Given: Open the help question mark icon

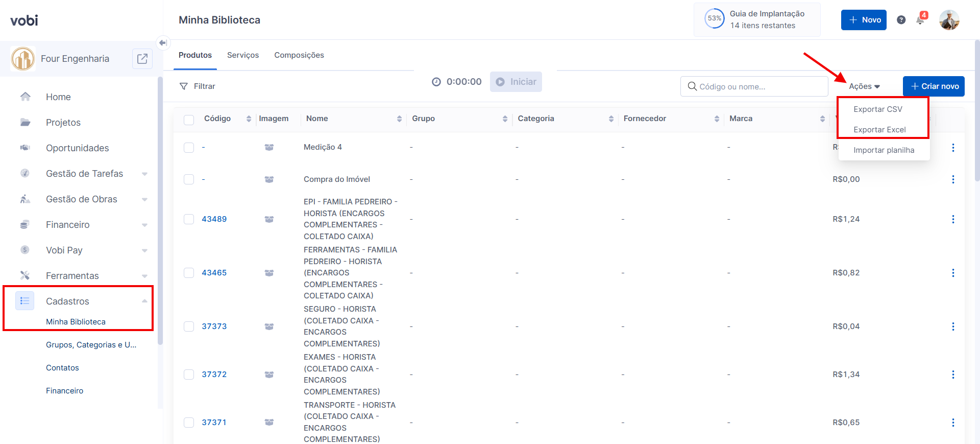Looking at the screenshot, I should (901, 20).
